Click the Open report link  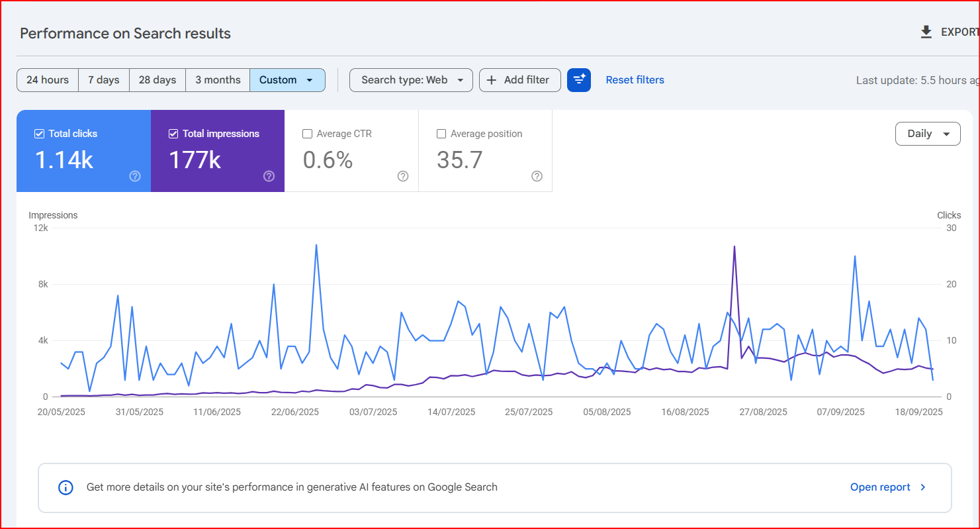pos(880,487)
